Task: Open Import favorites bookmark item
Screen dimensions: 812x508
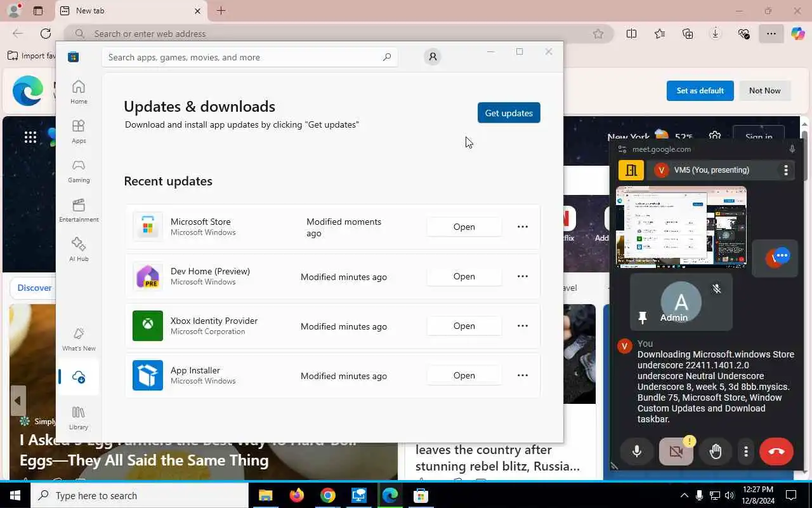Action: [x=32, y=56]
